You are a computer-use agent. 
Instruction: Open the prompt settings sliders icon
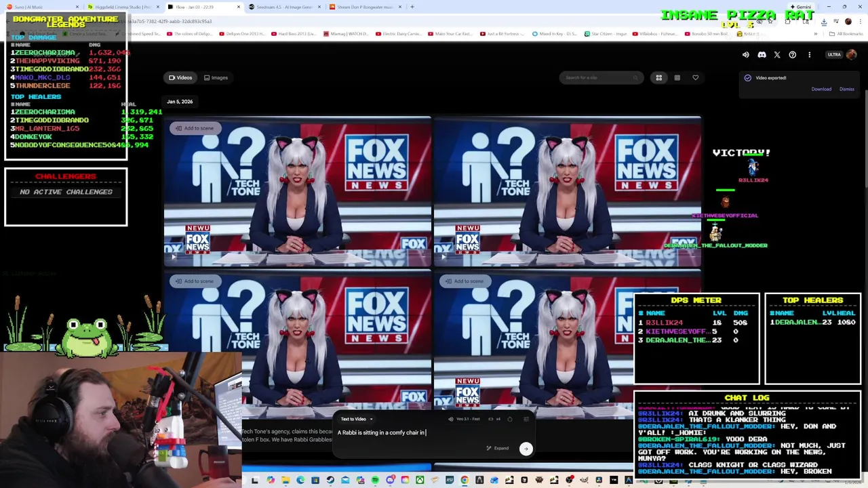pos(526,419)
